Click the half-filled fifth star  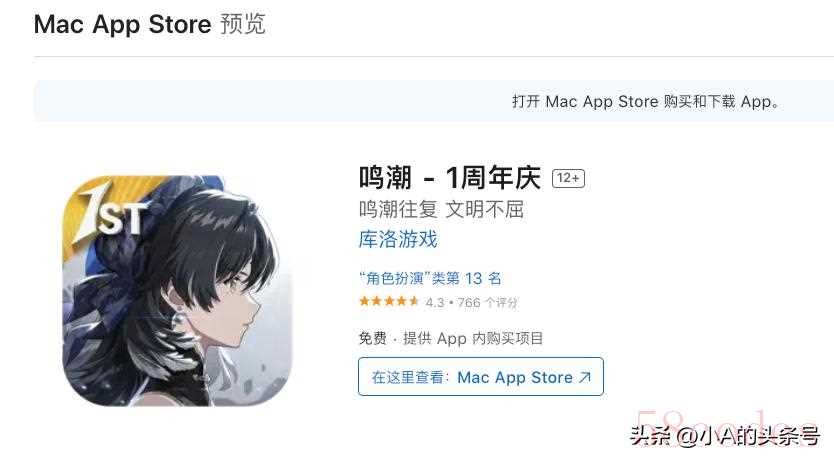pyautogui.click(x=414, y=302)
